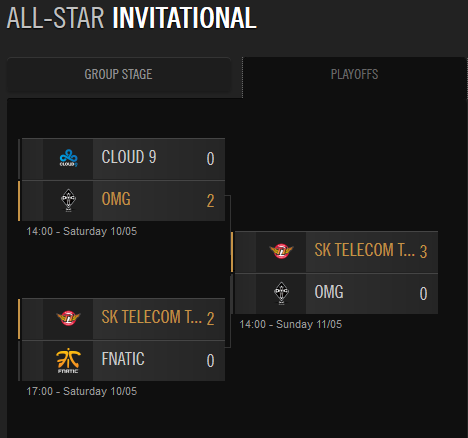Click the OMG logo in the semifinal
Image resolution: width=468 pixels, height=438 pixels.
coord(68,200)
